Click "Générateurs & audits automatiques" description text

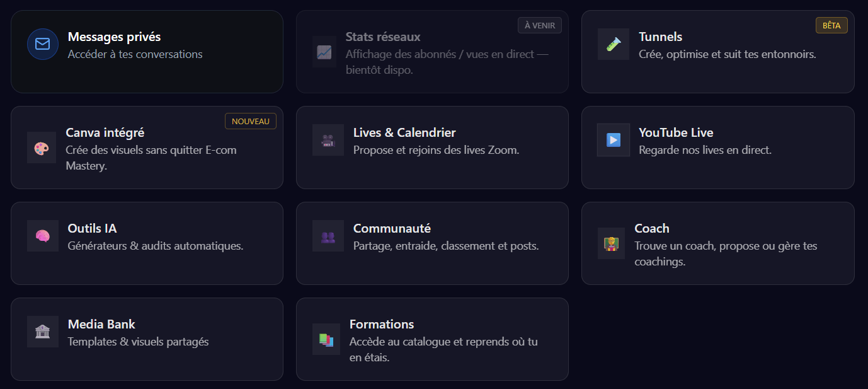(x=155, y=246)
